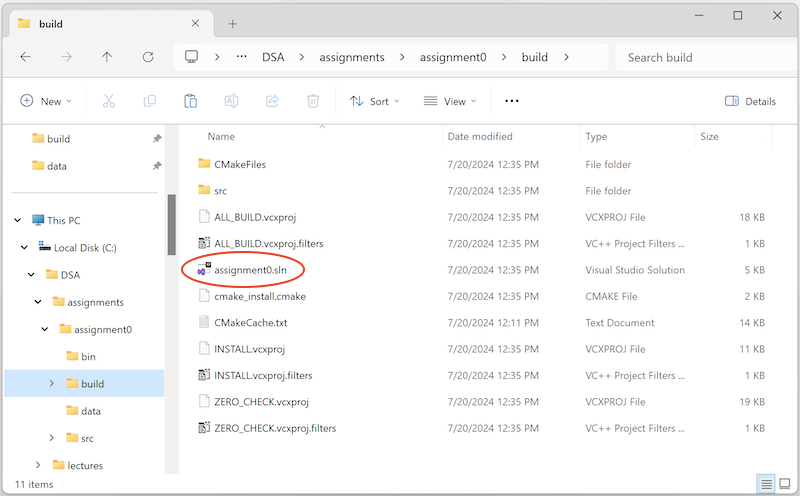Click the Share icon in toolbar
This screenshot has width=800, height=496.
(272, 101)
